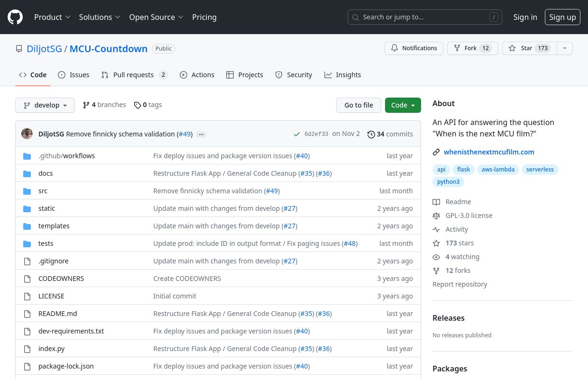Image resolution: width=588 pixels, height=379 pixels.
Task: Click the file icon for LICENSE
Action: pyautogui.click(x=27, y=296)
